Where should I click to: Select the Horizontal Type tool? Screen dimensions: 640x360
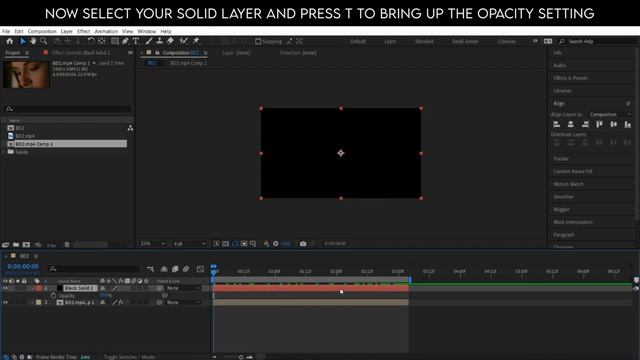(x=136, y=41)
